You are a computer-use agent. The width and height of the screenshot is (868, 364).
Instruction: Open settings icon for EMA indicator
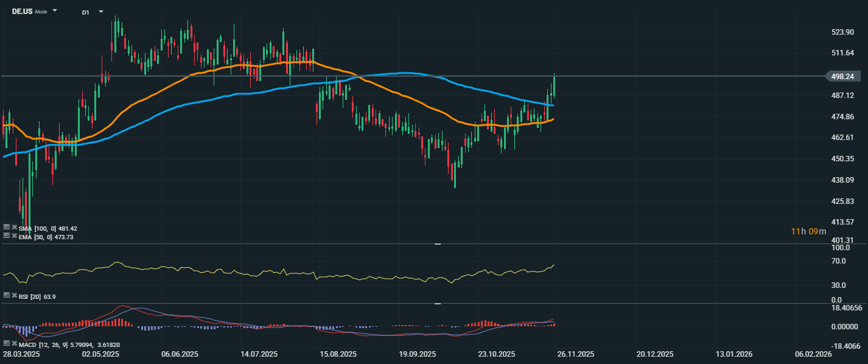pos(6,236)
